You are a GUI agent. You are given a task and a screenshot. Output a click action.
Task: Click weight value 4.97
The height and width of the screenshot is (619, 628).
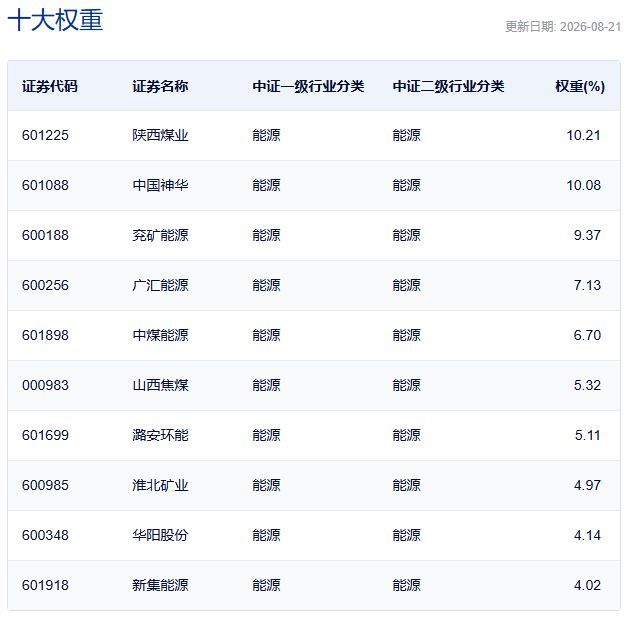tap(587, 486)
